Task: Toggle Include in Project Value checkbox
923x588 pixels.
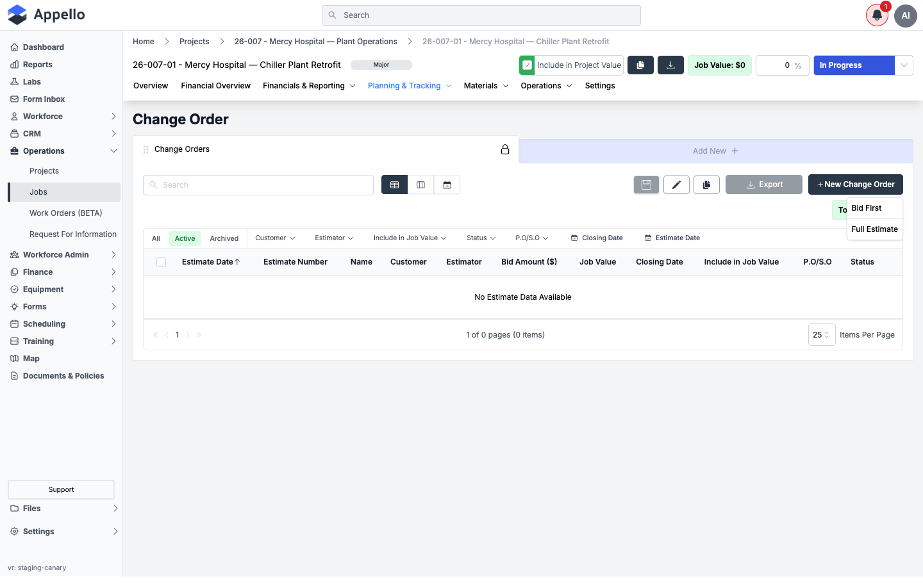Action: coord(527,65)
